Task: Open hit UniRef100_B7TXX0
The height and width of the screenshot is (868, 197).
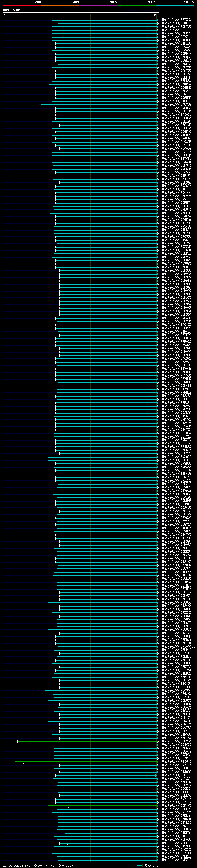Action: (176, 20)
